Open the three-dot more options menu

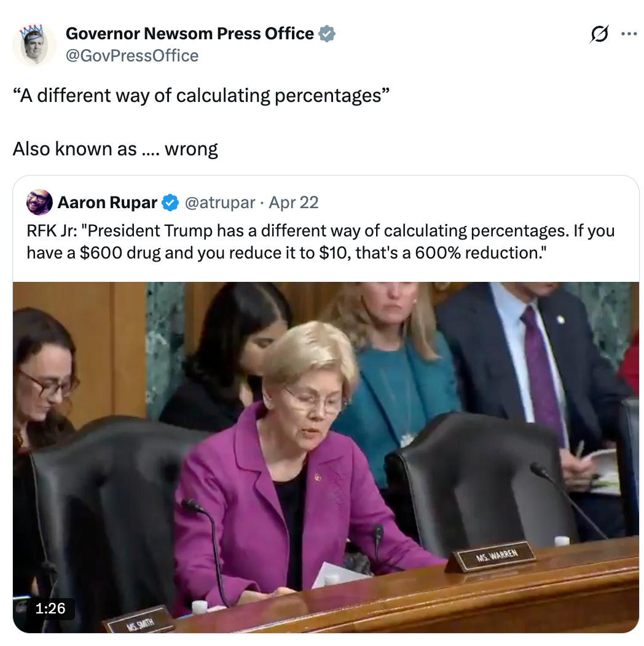[629, 34]
